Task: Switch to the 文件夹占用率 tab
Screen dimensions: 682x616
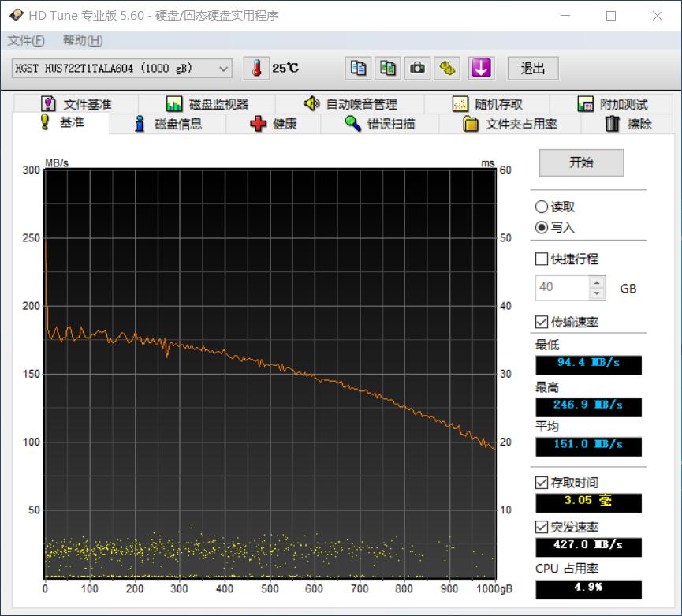Action: pos(510,124)
